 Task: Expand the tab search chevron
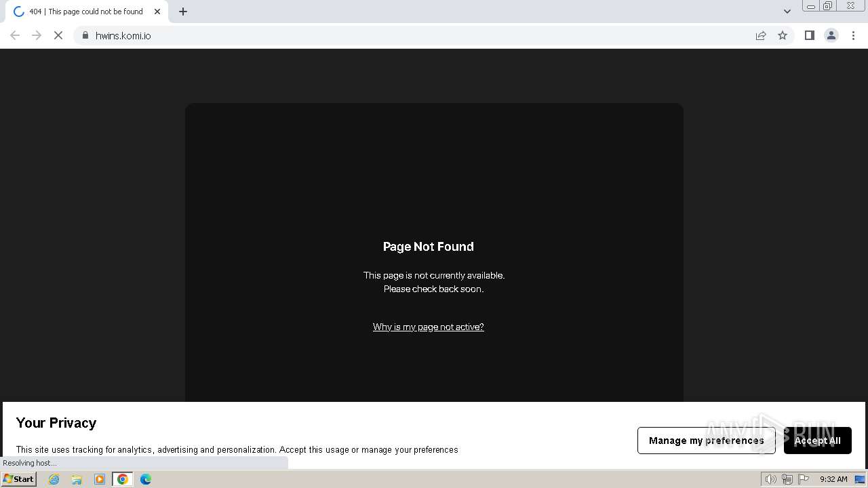point(787,12)
